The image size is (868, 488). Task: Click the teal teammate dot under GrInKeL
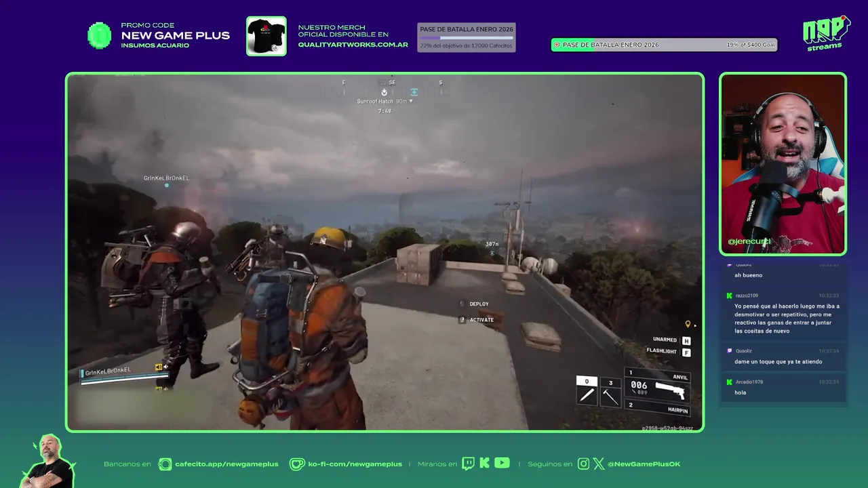pos(167,186)
